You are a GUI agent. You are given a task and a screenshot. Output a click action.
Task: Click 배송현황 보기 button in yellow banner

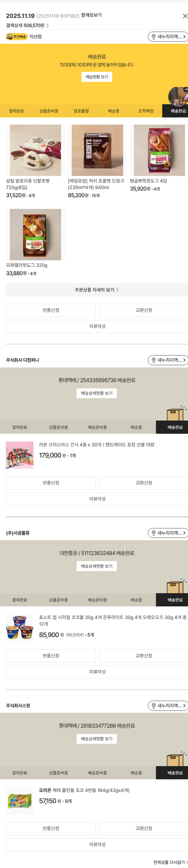(x=97, y=77)
